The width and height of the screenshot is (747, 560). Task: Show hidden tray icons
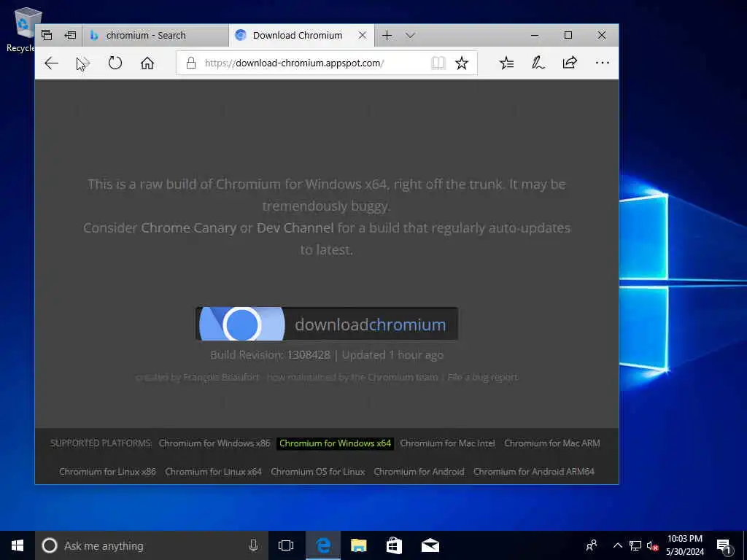pos(617,545)
